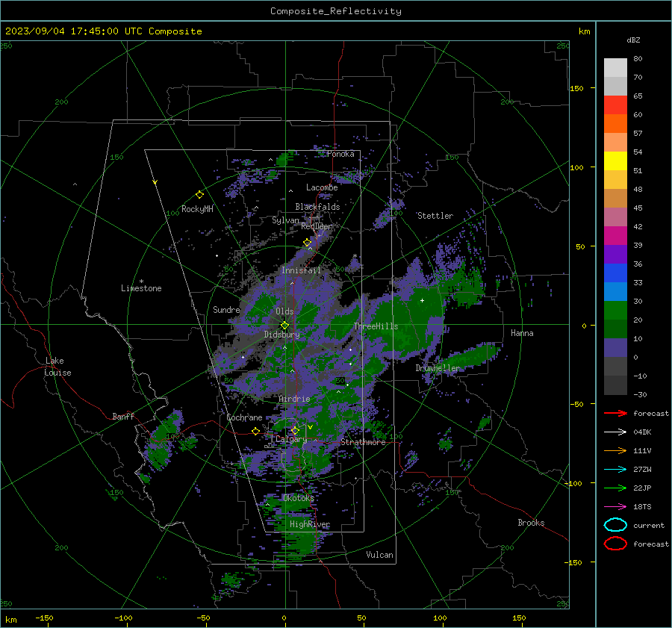Click the km unit label at top right
This screenshot has height=628, width=672.
pyautogui.click(x=584, y=31)
